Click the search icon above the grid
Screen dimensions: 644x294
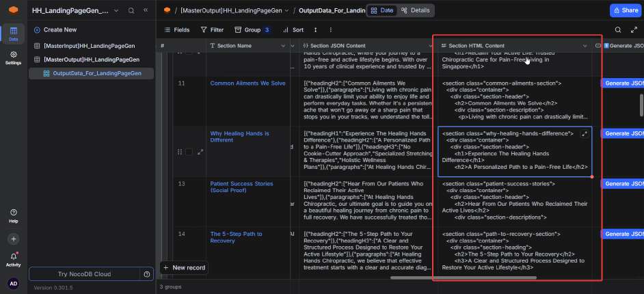tap(618, 29)
